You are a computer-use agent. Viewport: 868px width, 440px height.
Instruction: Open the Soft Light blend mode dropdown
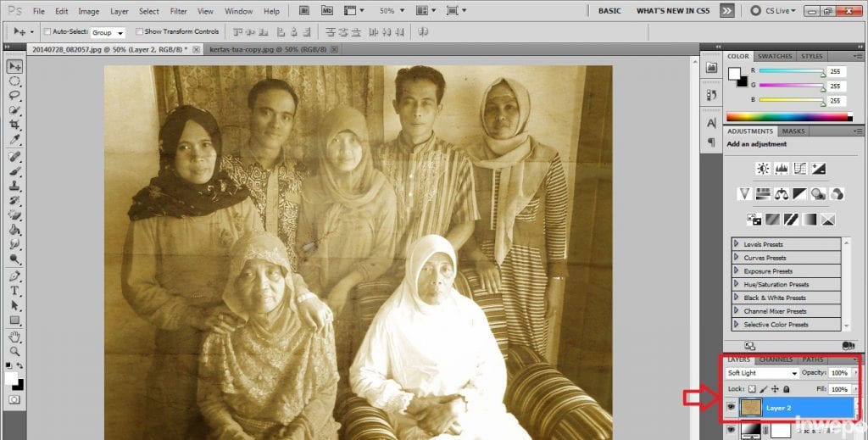point(762,373)
